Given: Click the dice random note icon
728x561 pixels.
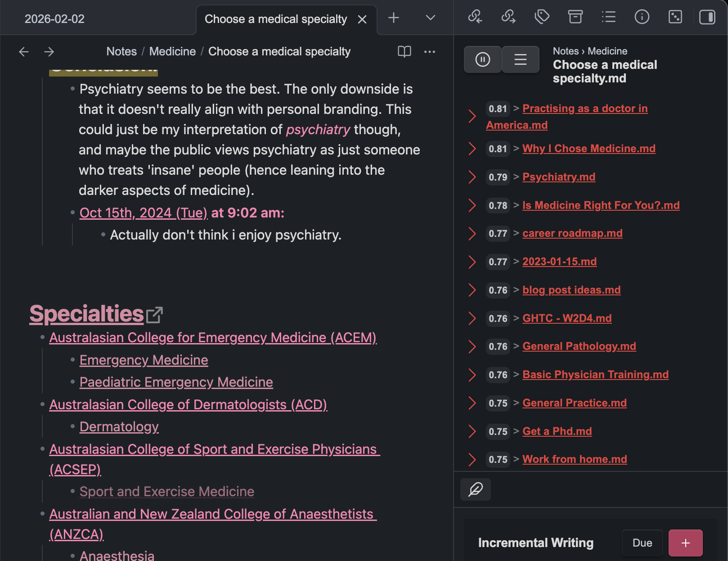Looking at the screenshot, I should (675, 17).
